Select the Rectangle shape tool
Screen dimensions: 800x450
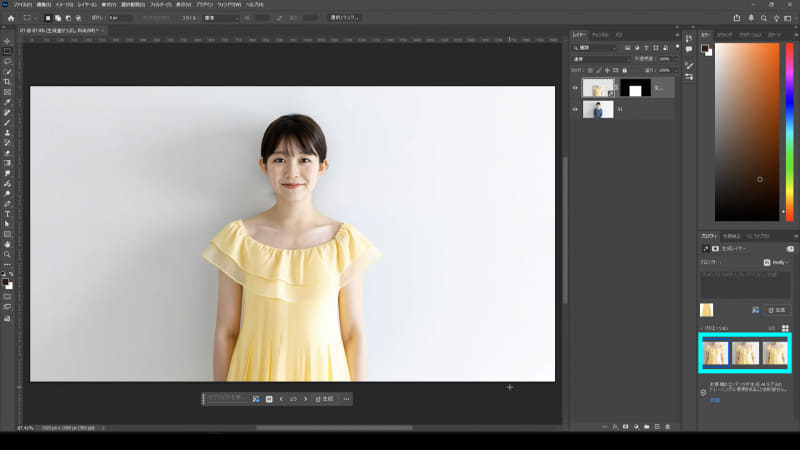click(7, 235)
